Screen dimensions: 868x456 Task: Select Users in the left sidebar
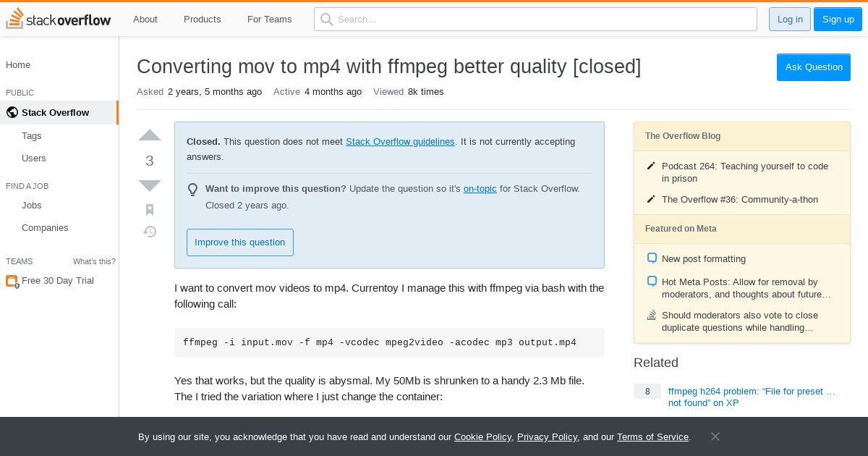[x=34, y=159]
